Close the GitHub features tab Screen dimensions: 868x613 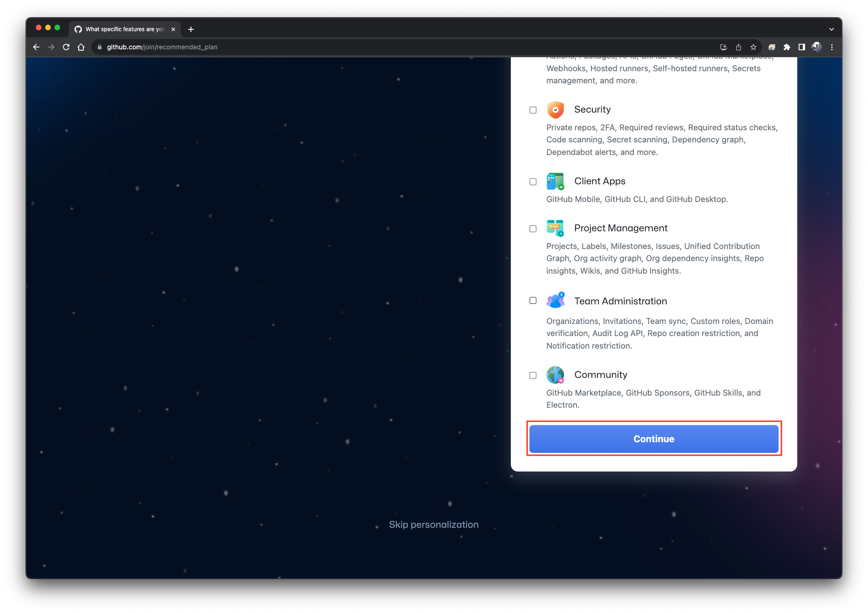point(173,29)
